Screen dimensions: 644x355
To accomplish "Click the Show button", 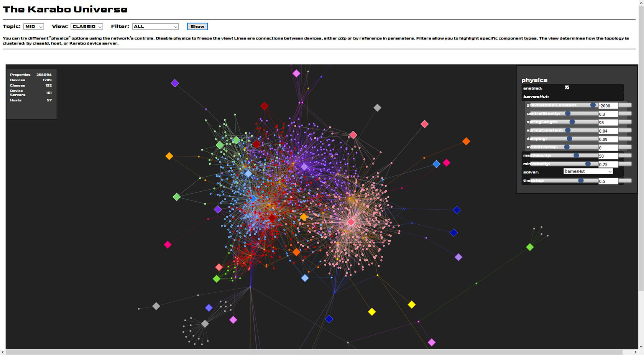I will click(x=197, y=26).
